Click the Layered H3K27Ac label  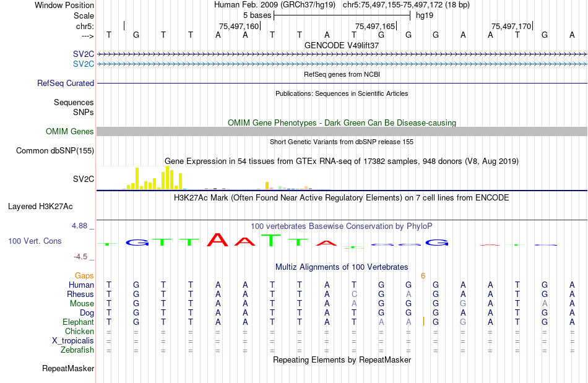click(40, 207)
